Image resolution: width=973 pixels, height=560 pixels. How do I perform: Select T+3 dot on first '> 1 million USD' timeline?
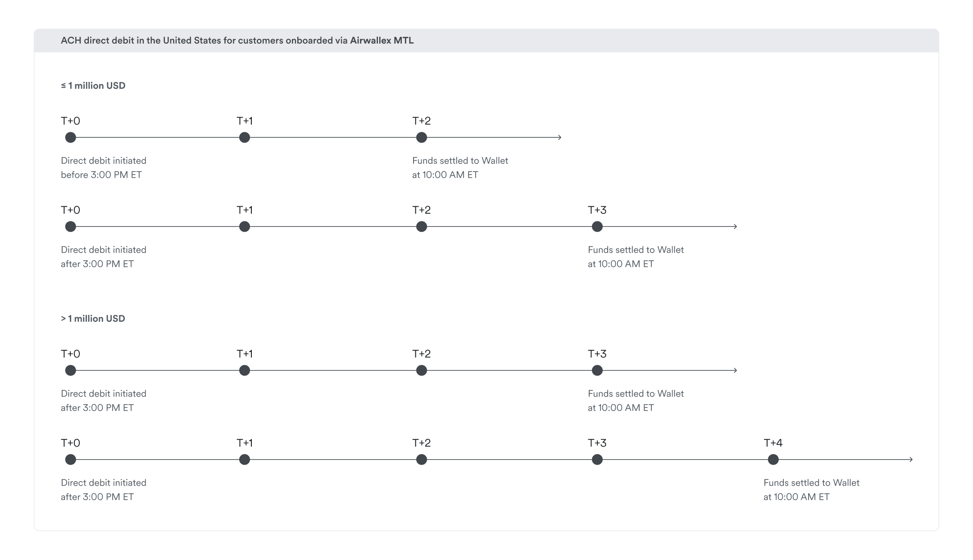tap(597, 370)
